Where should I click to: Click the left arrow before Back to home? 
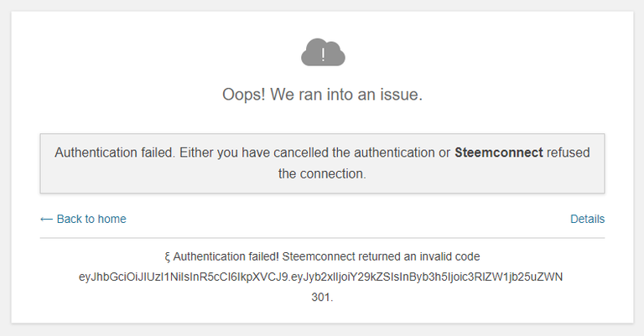point(46,219)
